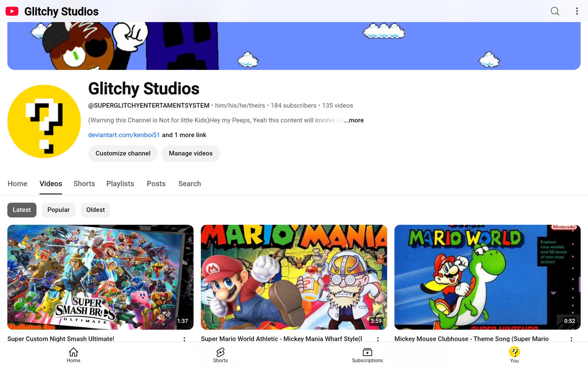Open the You profile tab
The width and height of the screenshot is (588, 368).
[514, 355]
